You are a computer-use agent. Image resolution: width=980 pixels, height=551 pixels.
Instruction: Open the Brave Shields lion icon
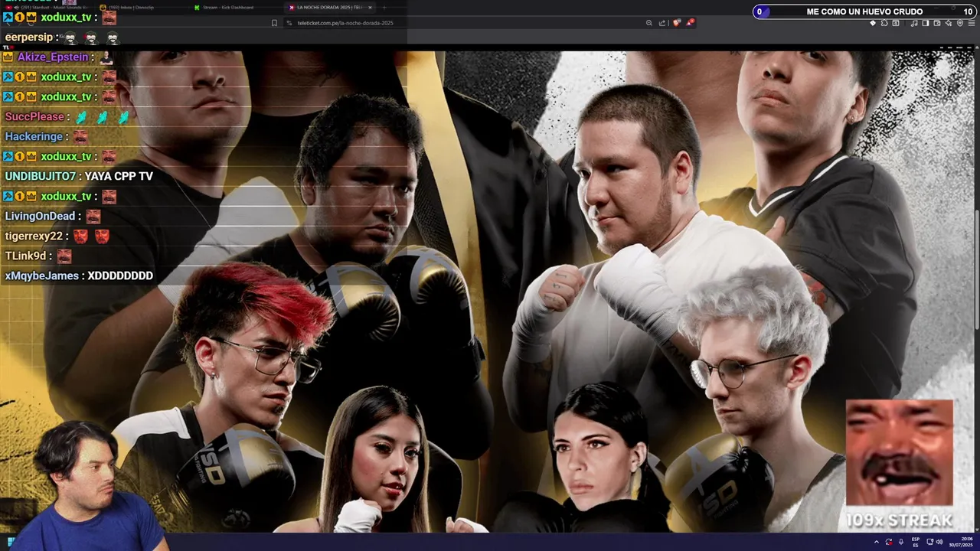point(676,23)
